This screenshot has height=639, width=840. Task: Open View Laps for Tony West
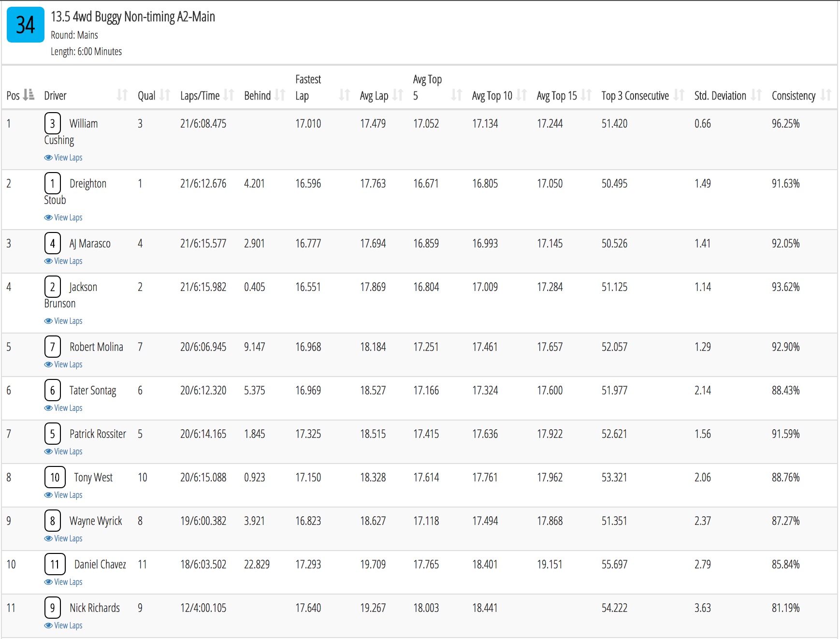(63, 495)
